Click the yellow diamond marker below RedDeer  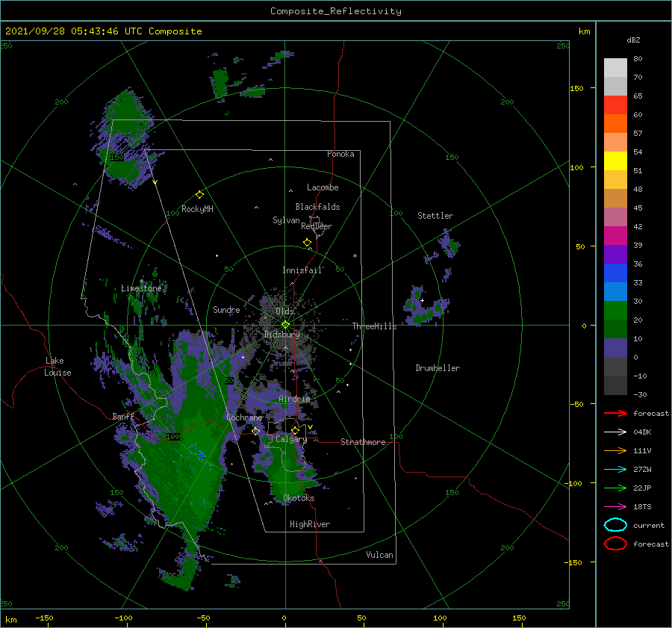pos(308,243)
